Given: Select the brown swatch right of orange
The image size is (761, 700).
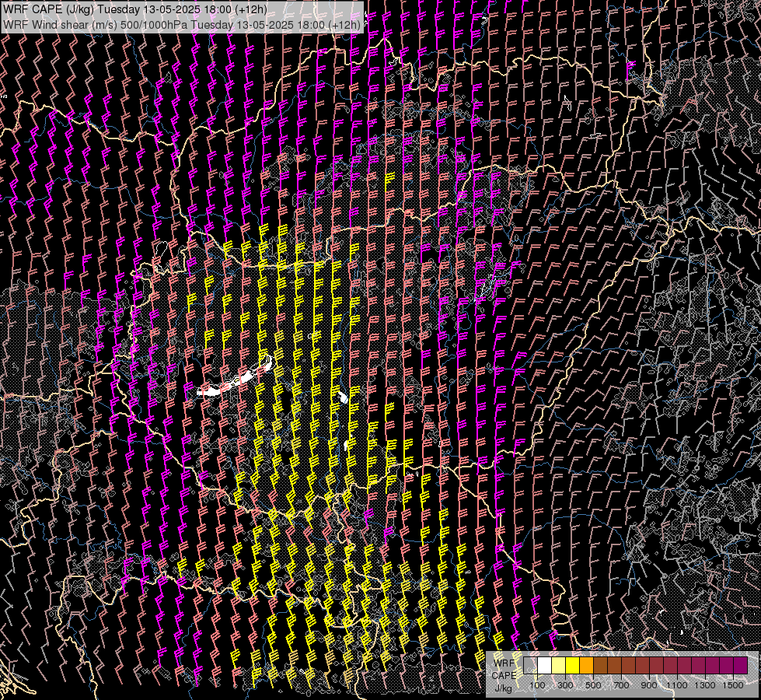Looking at the screenshot, I should pyautogui.click(x=600, y=666).
